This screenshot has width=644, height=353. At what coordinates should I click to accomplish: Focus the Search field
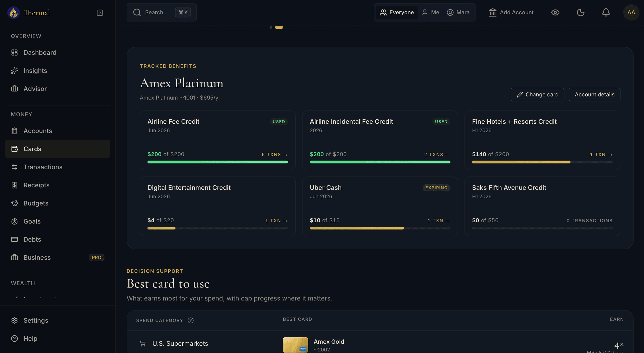click(162, 12)
